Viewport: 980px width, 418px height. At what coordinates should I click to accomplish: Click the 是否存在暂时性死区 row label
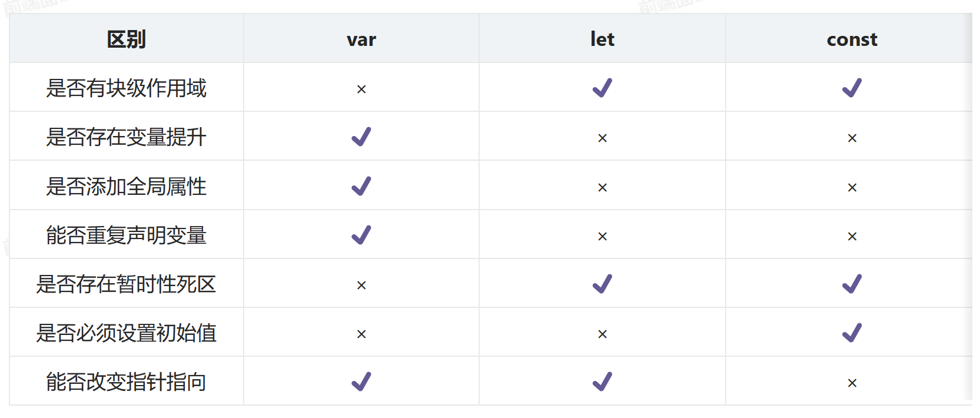[x=127, y=284]
